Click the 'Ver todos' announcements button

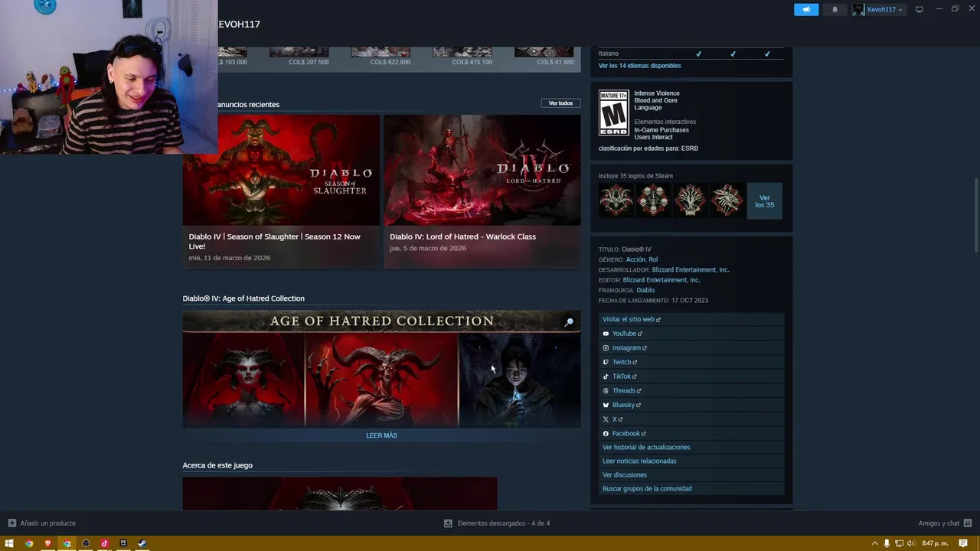560,103
